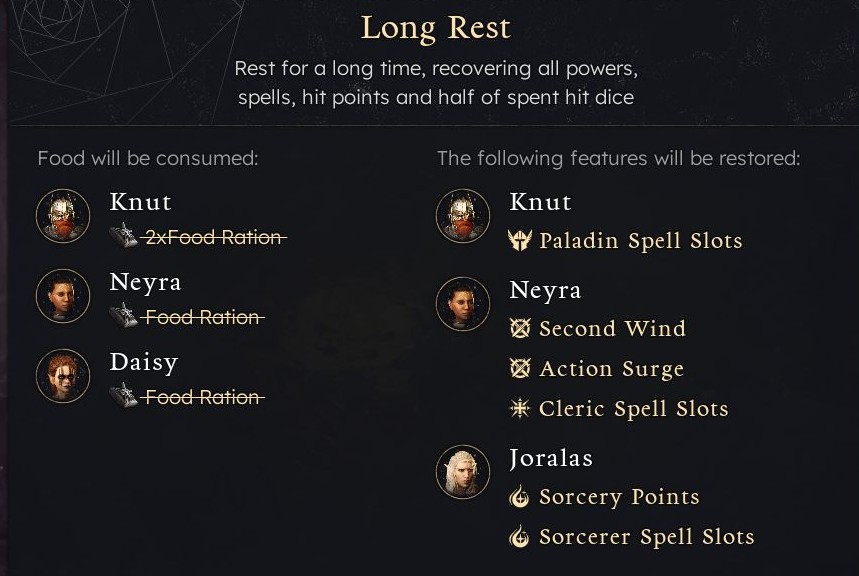Click the Action Surge feature icon
Viewport: 859px width, 576px height.
[519, 369]
